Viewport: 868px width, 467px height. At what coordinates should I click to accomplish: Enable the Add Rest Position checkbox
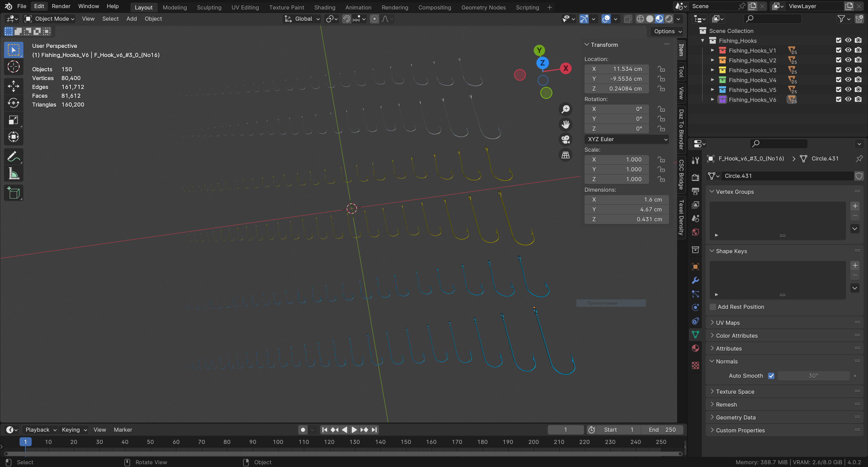[713, 307]
